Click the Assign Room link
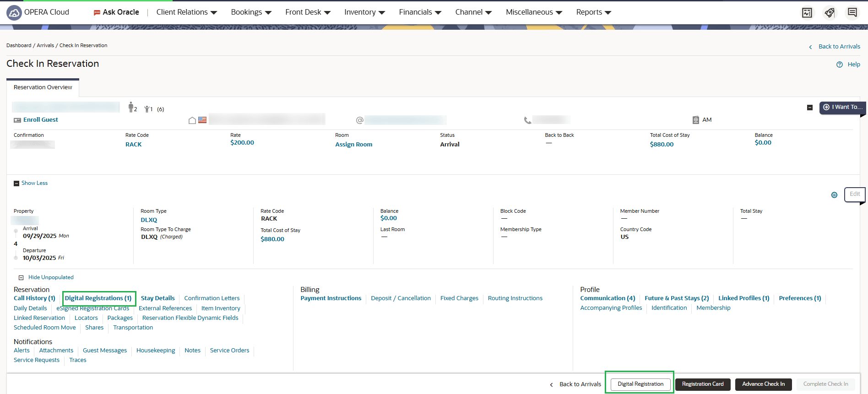 [x=354, y=145]
